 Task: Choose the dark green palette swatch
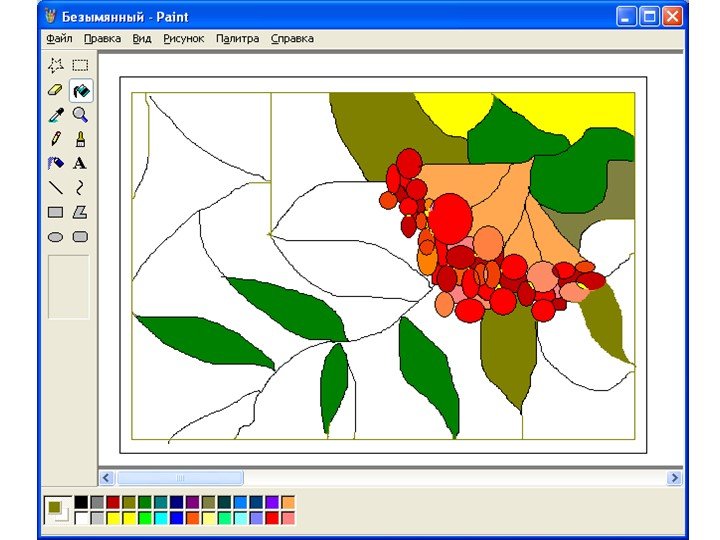tap(145, 502)
